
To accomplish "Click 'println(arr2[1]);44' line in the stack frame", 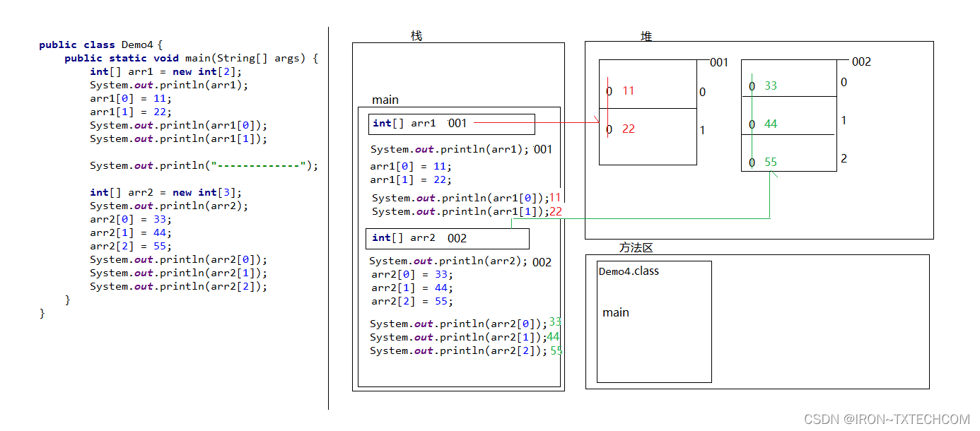I will (x=465, y=337).
